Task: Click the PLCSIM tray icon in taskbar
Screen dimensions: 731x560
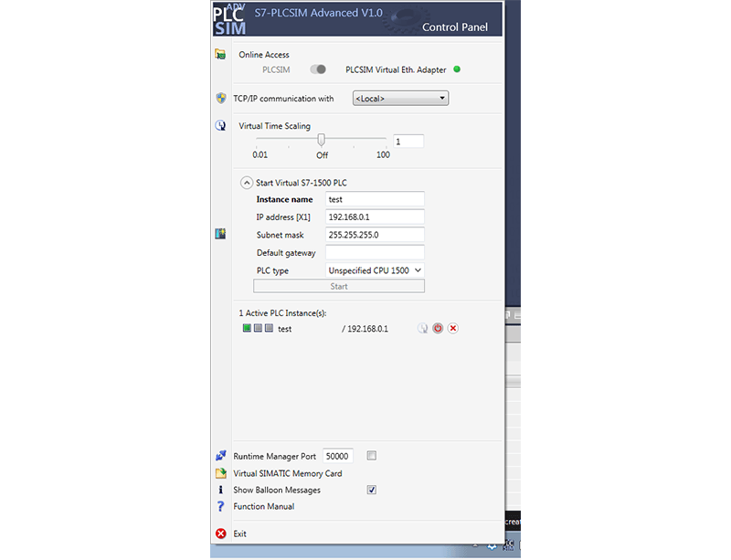Action: coord(509,545)
